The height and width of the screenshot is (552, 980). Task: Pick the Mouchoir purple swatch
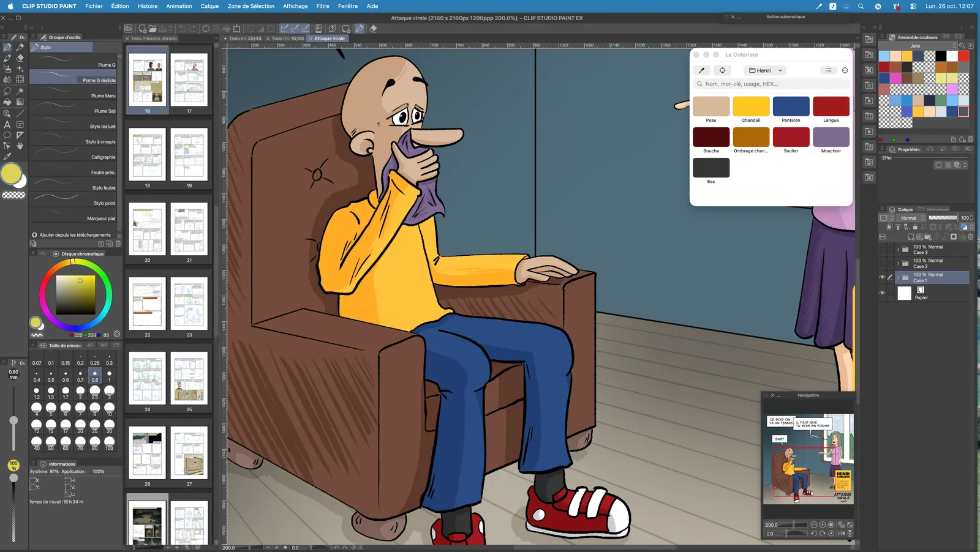tap(831, 137)
